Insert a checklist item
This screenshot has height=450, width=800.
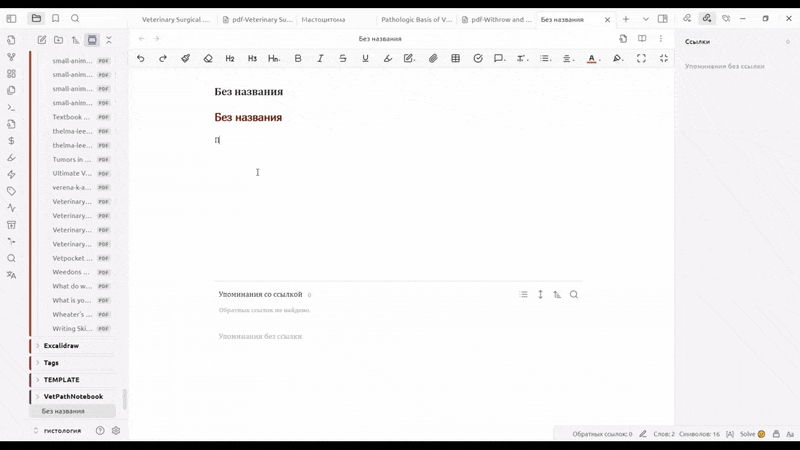pyautogui.click(x=478, y=59)
